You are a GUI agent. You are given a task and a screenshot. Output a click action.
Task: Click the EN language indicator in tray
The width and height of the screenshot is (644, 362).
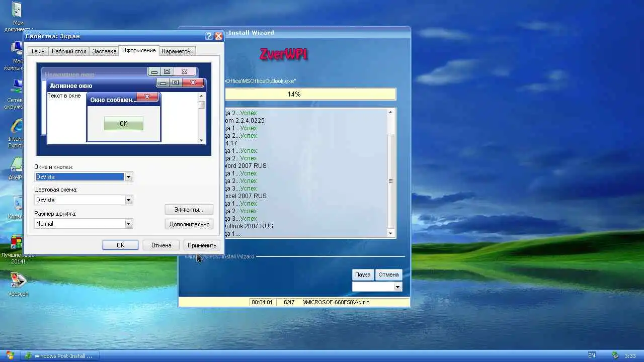pyautogui.click(x=592, y=355)
